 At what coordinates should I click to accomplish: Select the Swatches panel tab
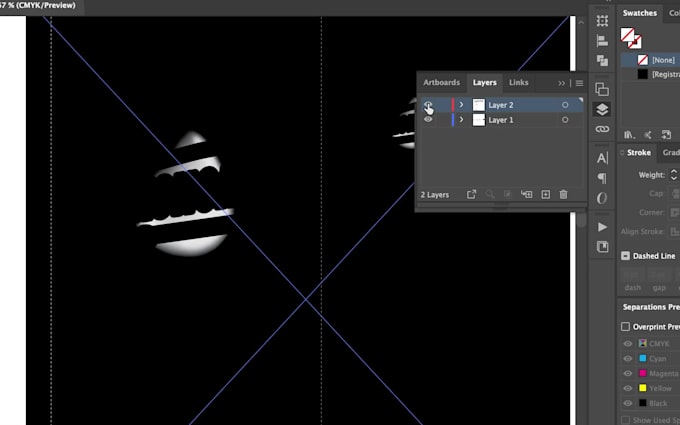point(640,13)
